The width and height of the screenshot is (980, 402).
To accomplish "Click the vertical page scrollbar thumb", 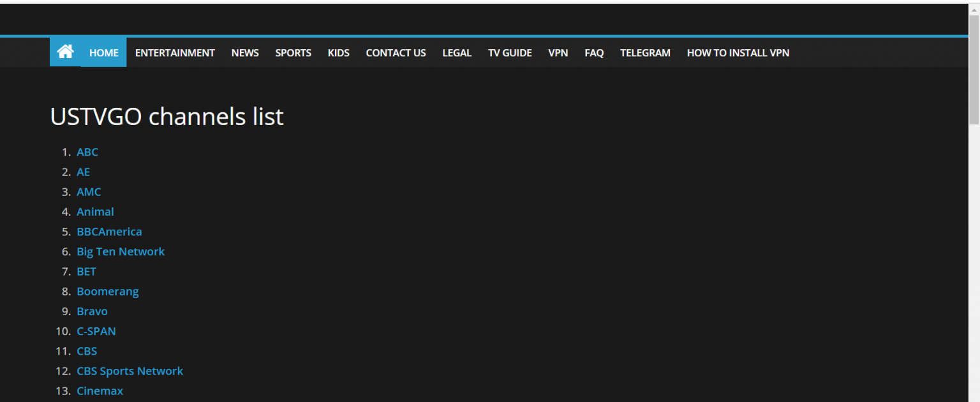I will (974, 69).
